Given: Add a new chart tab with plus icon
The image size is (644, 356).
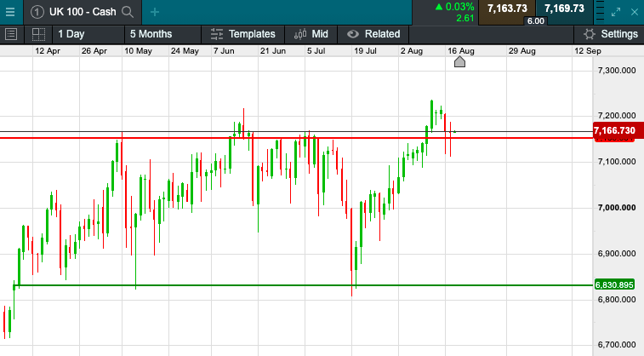Looking at the screenshot, I should pyautogui.click(x=154, y=12).
